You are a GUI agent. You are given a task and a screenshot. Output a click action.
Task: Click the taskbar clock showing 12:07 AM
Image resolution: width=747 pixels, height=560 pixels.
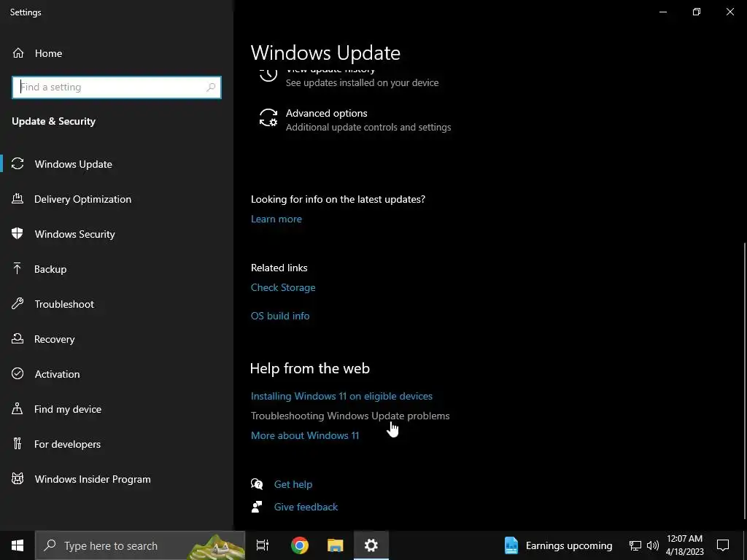684,545
